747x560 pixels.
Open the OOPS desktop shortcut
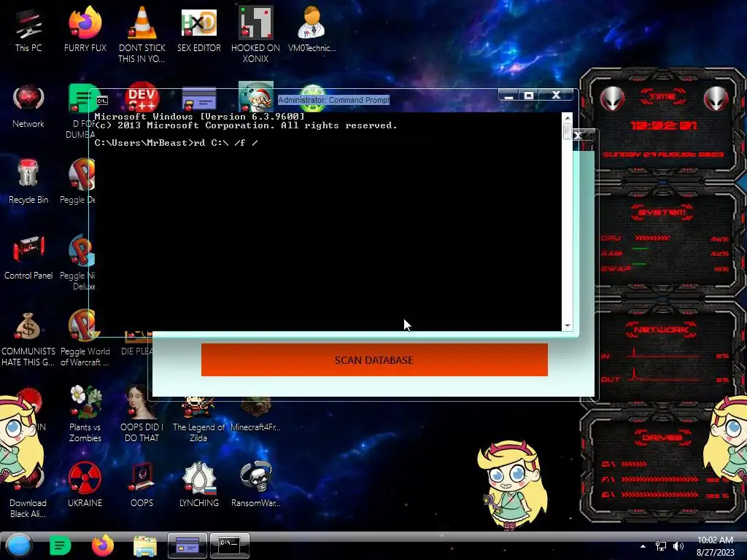tap(142, 485)
